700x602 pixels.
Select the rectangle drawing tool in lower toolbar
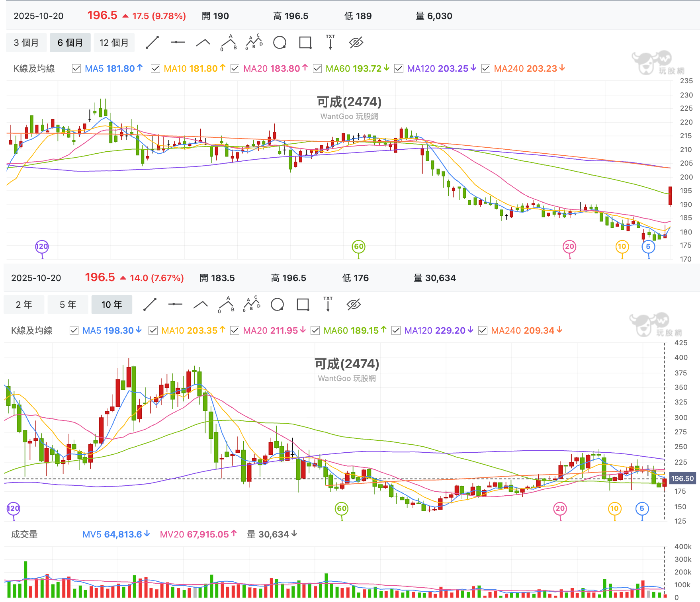point(303,305)
